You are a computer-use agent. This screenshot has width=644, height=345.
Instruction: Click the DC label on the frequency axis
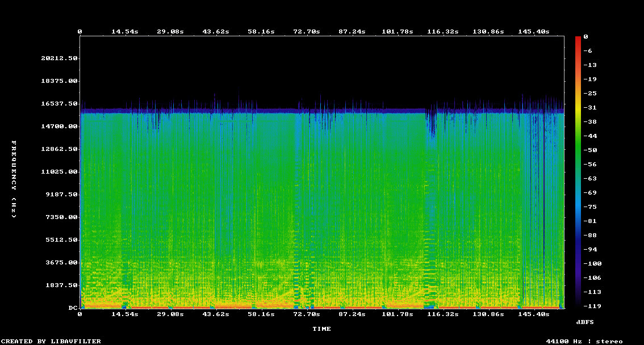73,308
